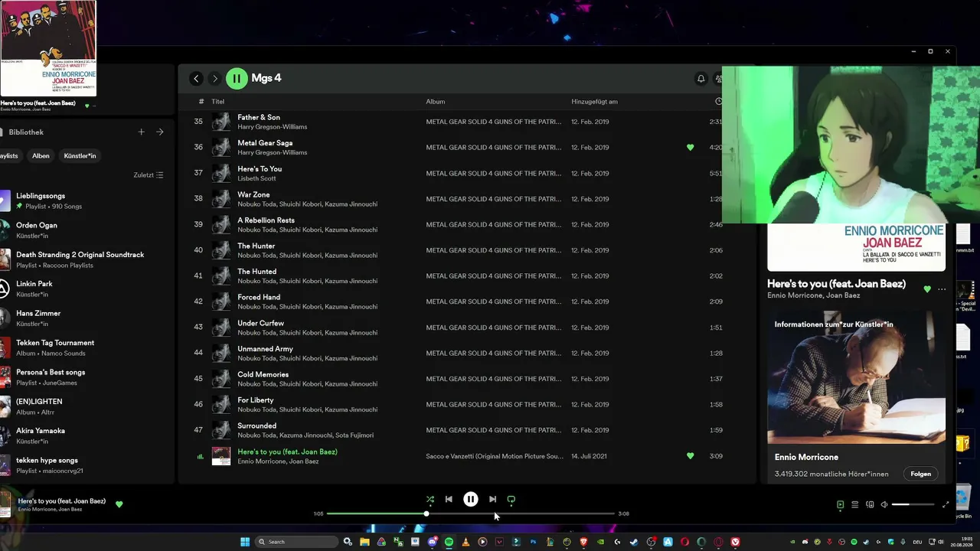The height and width of the screenshot is (551, 980).
Task: Unlike the song in the now playing panel
Action: [x=927, y=289]
